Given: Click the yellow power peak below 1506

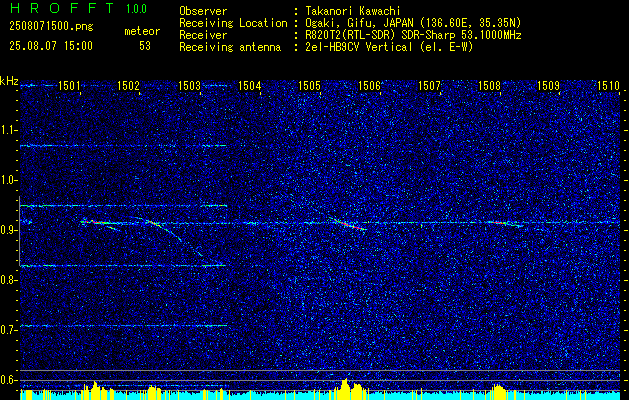Looking at the screenshot, I should pos(349,388).
